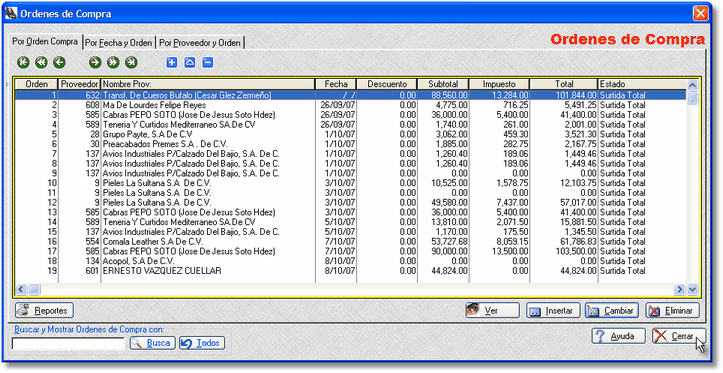Click in the search orders text field
Screen dimensions: 723x373
coord(68,343)
